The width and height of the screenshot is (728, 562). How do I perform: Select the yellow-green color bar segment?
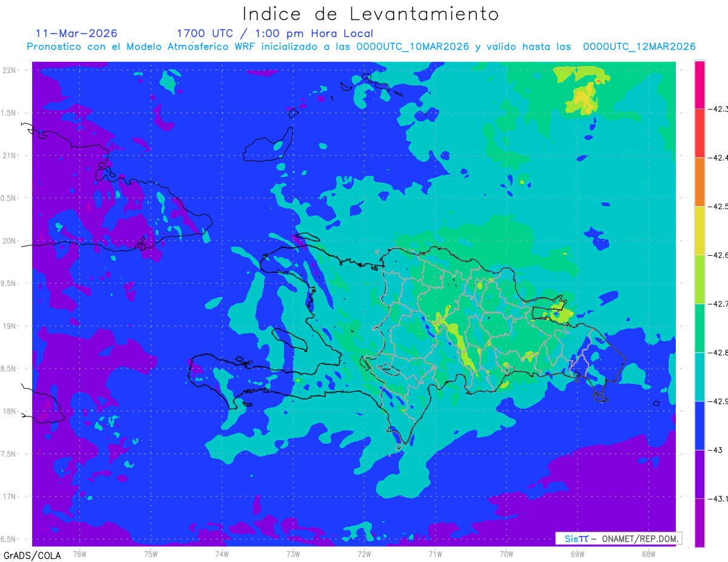(699, 279)
